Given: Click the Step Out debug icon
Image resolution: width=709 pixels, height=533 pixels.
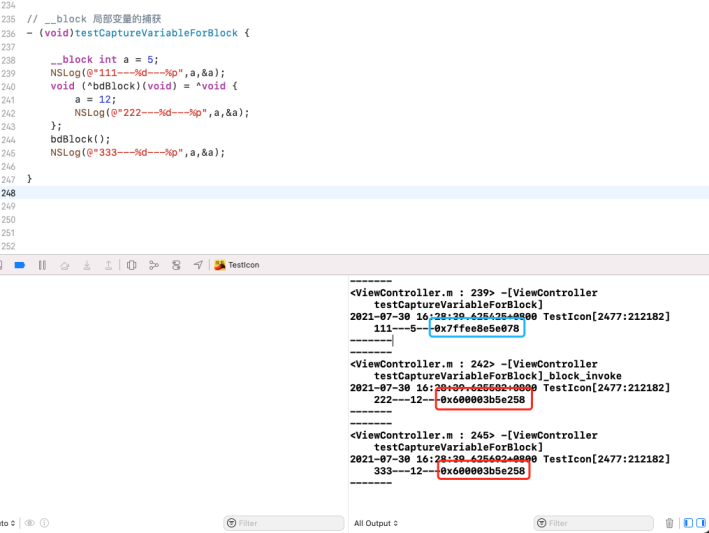Looking at the screenshot, I should (x=109, y=265).
